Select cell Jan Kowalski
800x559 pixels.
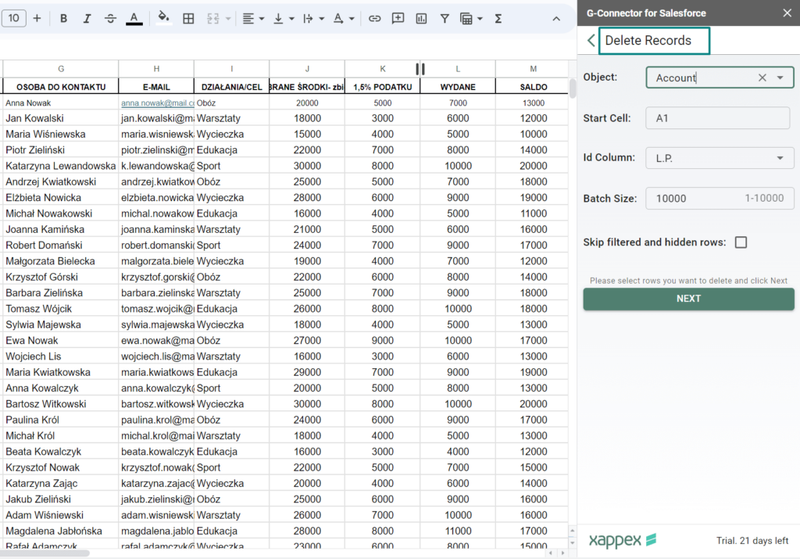tap(61, 118)
